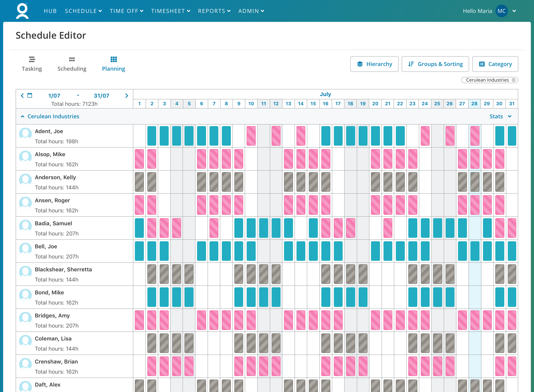
Task: Open the calendar date picker icon
Action: pyautogui.click(x=30, y=95)
